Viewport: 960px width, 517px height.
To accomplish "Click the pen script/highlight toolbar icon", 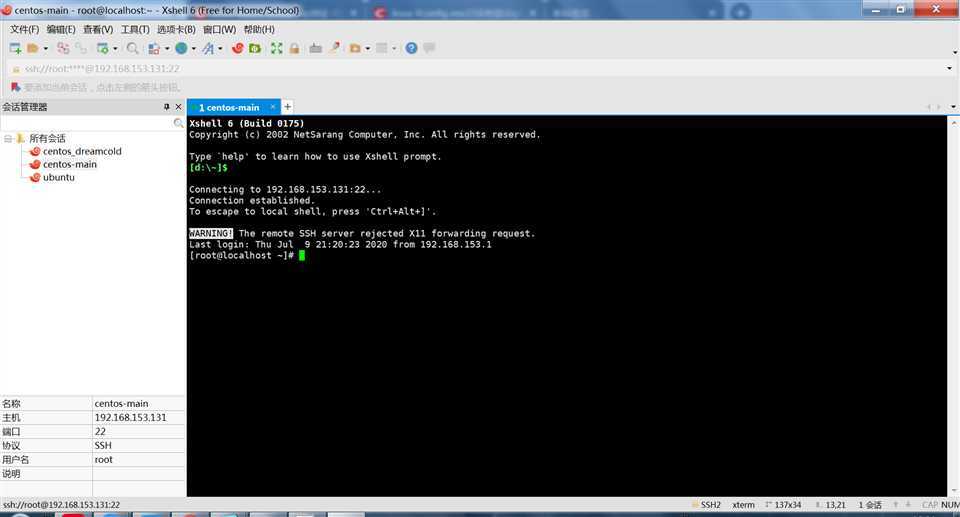I will (x=334, y=48).
